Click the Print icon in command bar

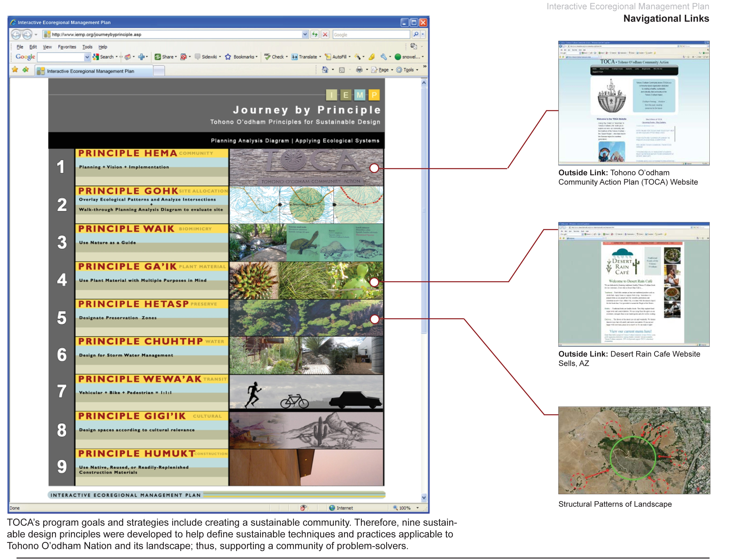pos(359,70)
